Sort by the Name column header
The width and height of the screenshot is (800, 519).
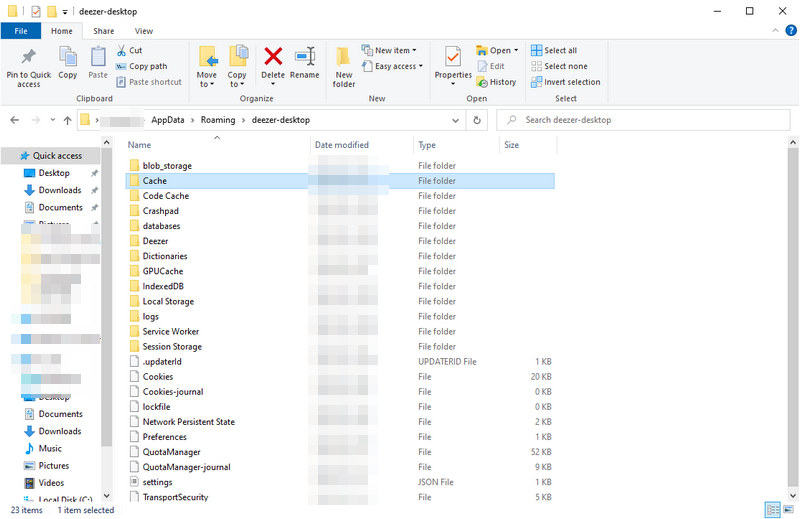217,145
